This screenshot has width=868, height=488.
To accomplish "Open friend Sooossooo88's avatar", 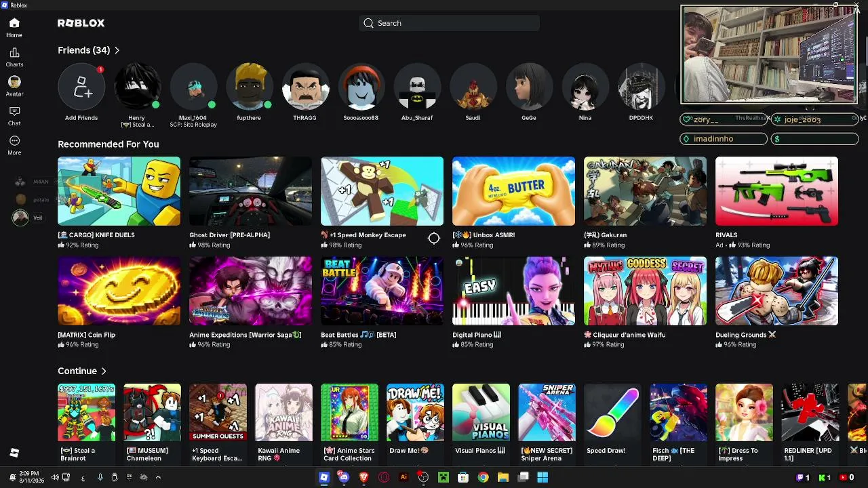I will coord(361,87).
